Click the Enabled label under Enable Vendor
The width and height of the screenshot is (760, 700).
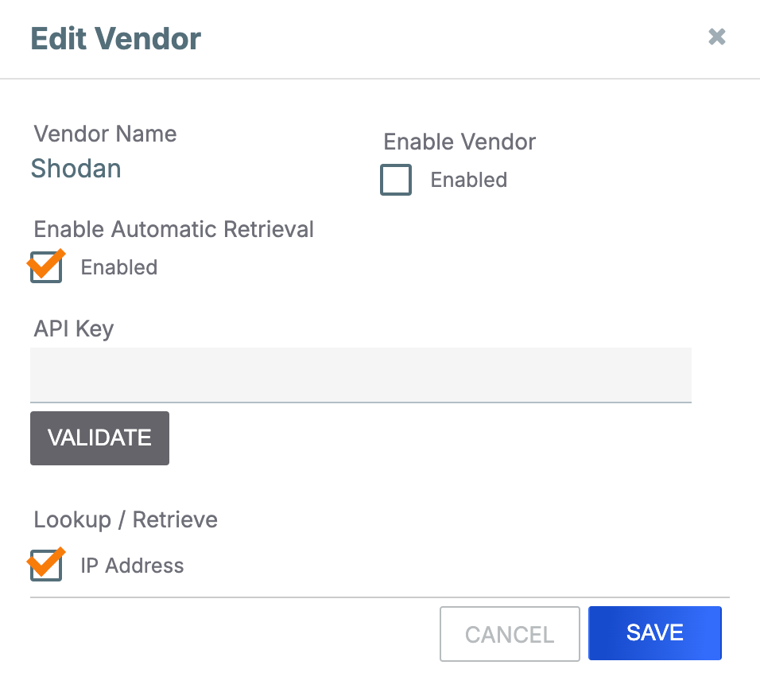click(x=468, y=181)
